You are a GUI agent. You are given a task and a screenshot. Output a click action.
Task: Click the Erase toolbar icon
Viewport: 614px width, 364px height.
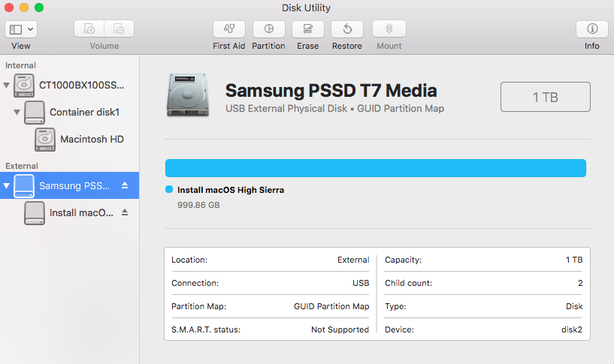[307, 29]
